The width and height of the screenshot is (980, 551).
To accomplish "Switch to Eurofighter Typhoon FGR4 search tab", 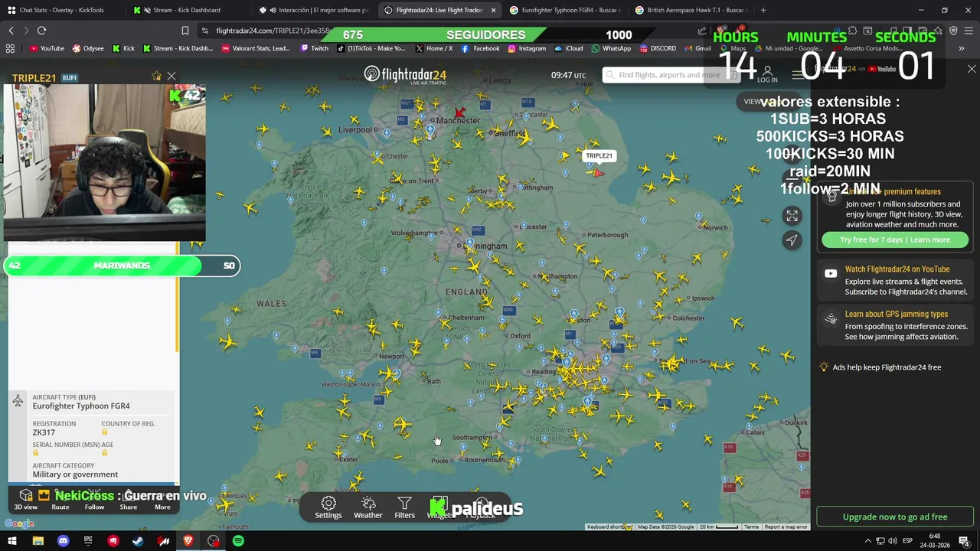I will (565, 10).
